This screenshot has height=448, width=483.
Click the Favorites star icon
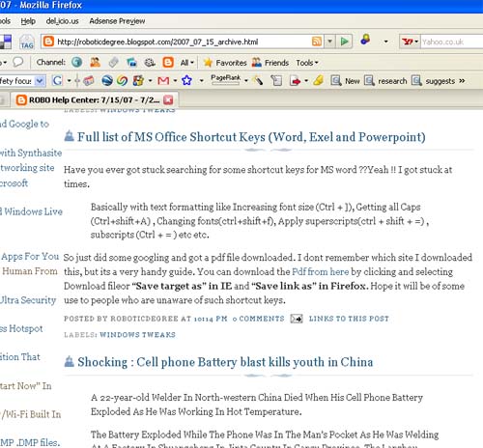(208, 63)
